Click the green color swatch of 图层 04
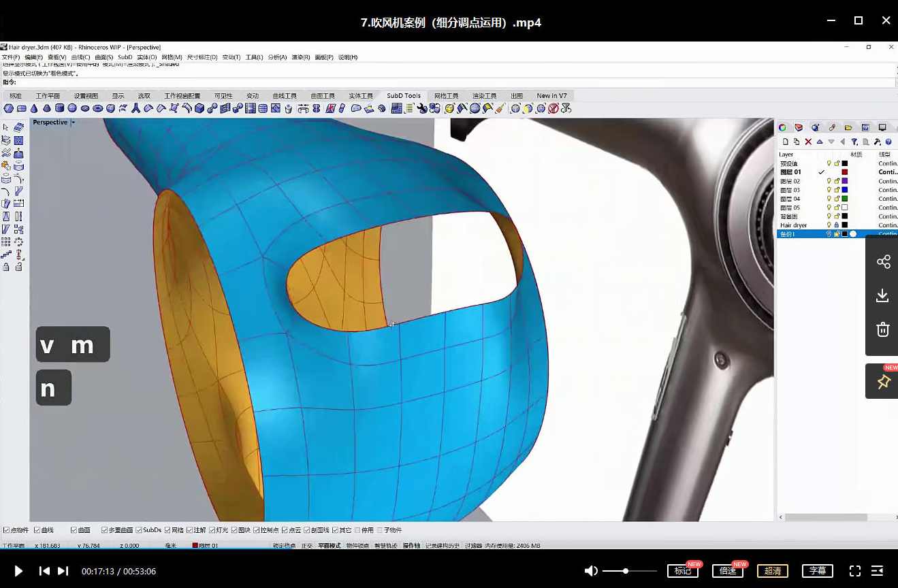898x588 pixels. [845, 199]
